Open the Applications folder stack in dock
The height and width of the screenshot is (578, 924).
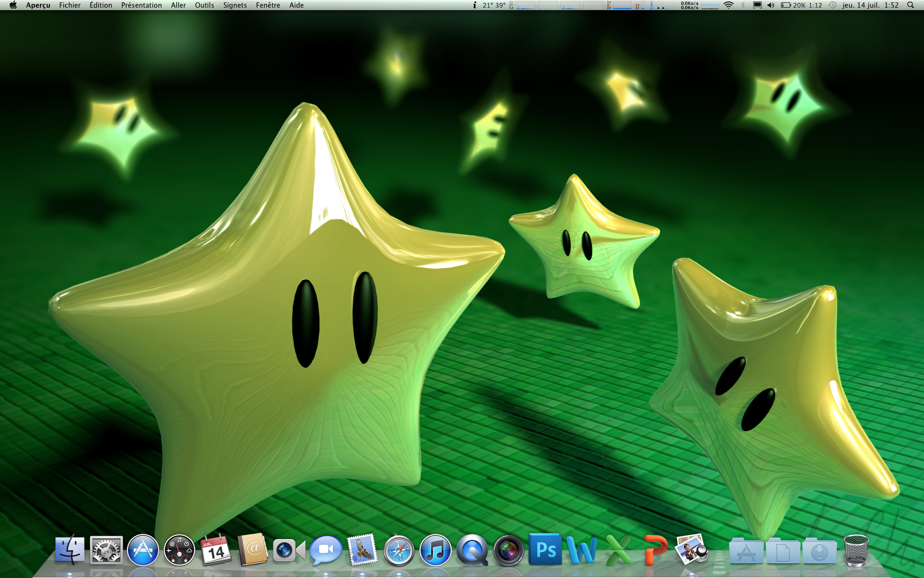click(746, 551)
